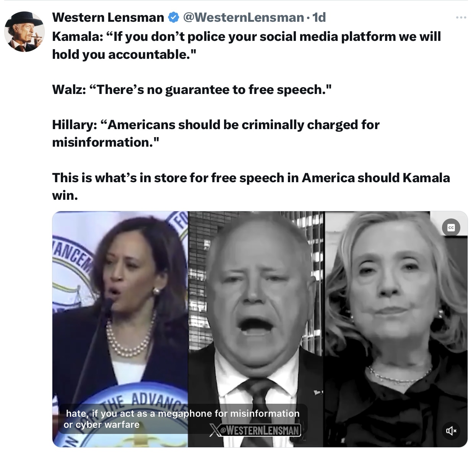Click the Western Lensman display name
This screenshot has height=453, width=476.
tap(108, 17)
